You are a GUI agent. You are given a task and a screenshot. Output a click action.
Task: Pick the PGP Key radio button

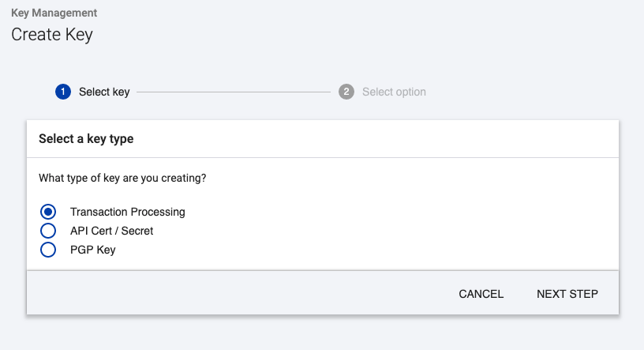48,250
